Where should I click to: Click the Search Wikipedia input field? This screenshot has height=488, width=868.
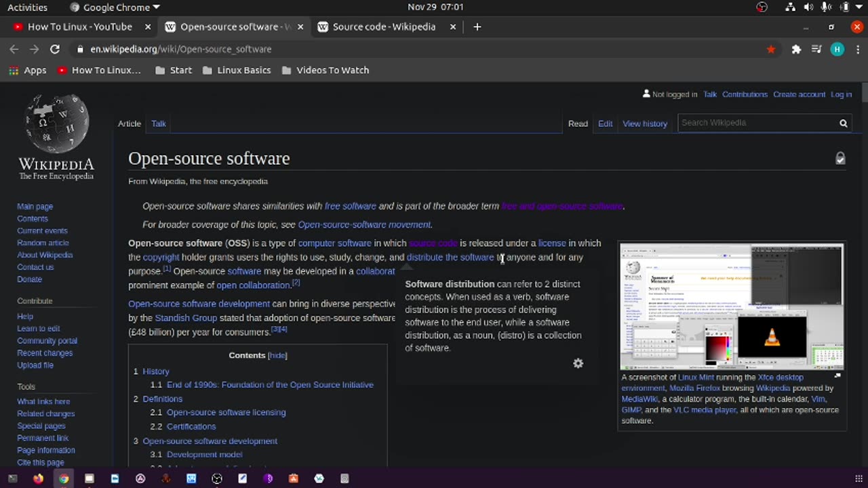pos(756,123)
